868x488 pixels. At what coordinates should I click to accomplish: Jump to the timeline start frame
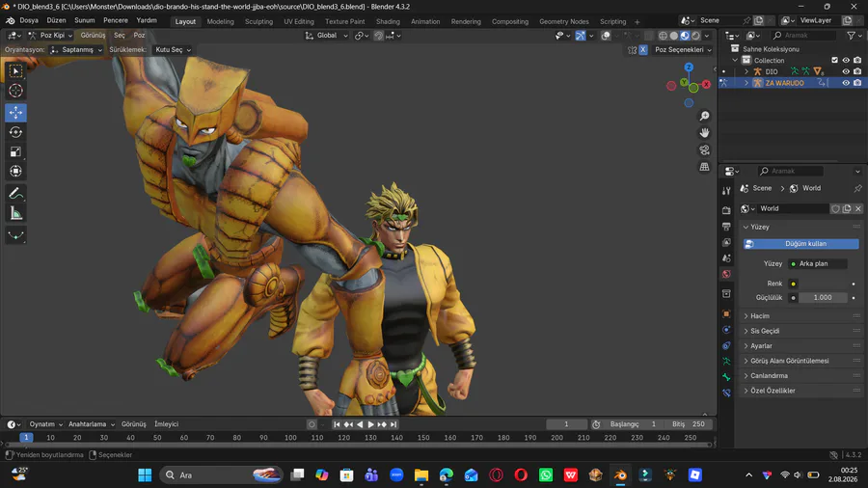337,424
